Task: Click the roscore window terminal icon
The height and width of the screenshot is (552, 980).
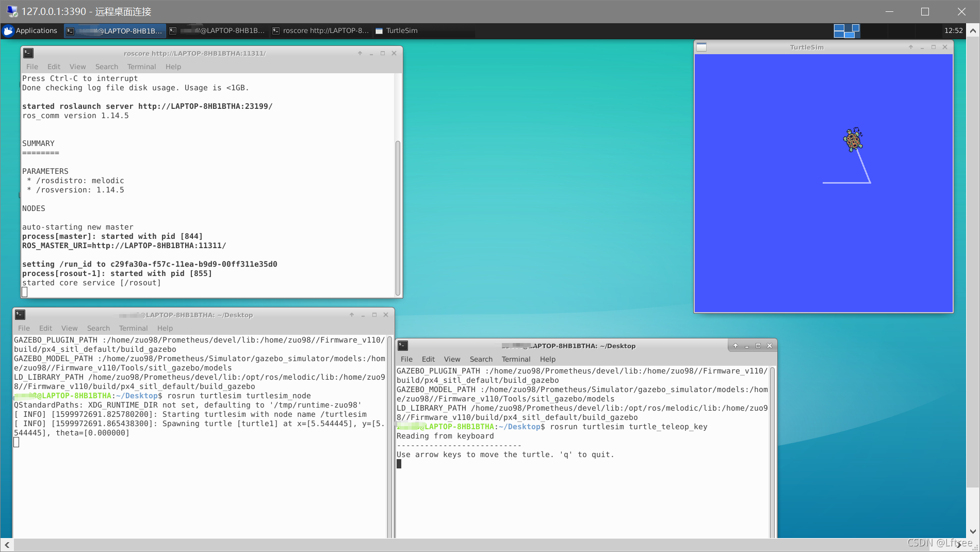Action: [x=28, y=53]
